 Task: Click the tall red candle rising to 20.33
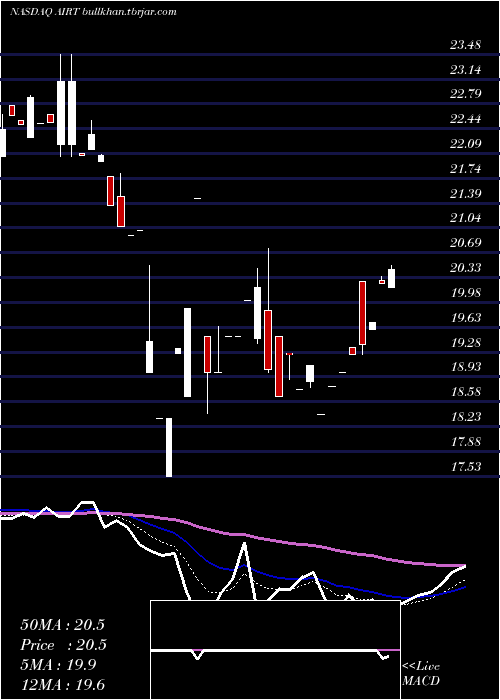[x=362, y=313]
